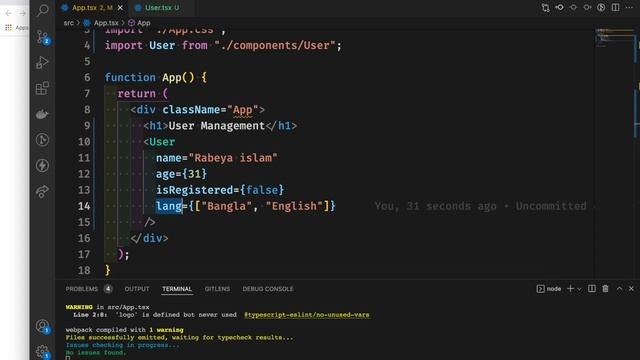Click 'age' prop on line 12
The width and height of the screenshot is (640, 360).
(165, 174)
